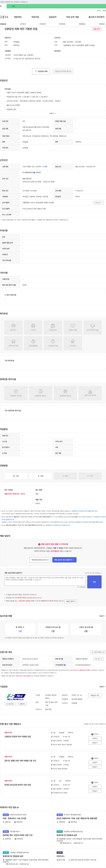This screenshot has height=868, width=106.
Task: Open the 지도 보기 dropdown for 근무 예정지
Action: (99, 202)
